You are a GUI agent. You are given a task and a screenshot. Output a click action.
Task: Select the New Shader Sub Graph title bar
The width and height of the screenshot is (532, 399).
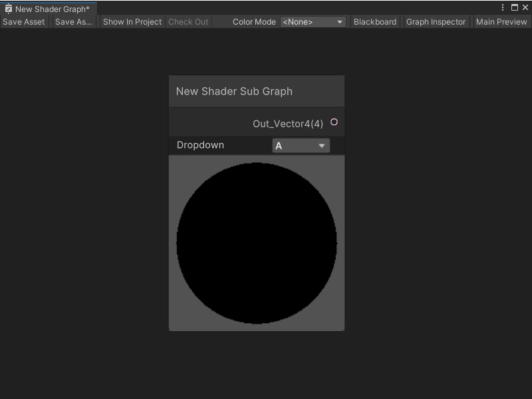(256, 90)
